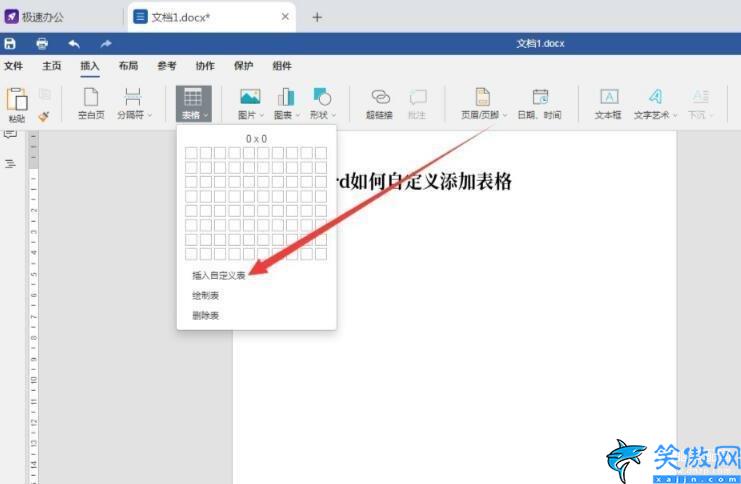Viewport: 741px width, 484px height.
Task: Switch to the 保护 tab
Action: point(243,66)
